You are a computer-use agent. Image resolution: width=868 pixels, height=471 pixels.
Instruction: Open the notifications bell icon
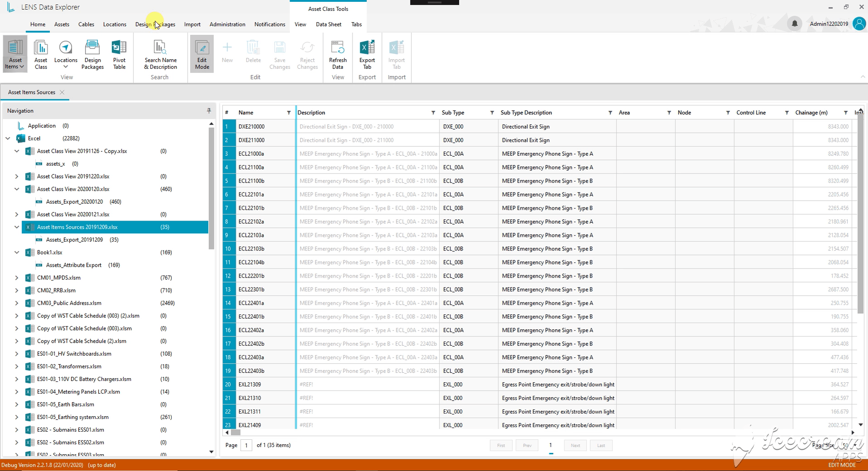tap(794, 24)
